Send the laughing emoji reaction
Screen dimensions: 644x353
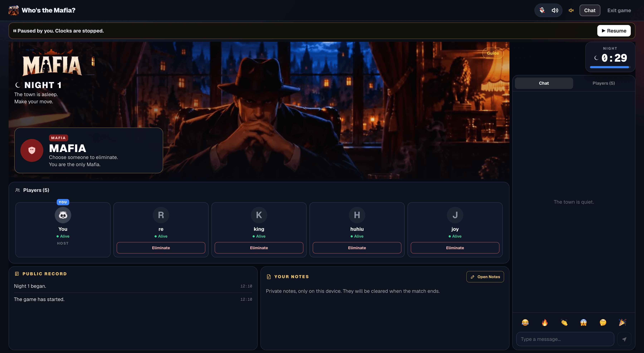click(525, 322)
